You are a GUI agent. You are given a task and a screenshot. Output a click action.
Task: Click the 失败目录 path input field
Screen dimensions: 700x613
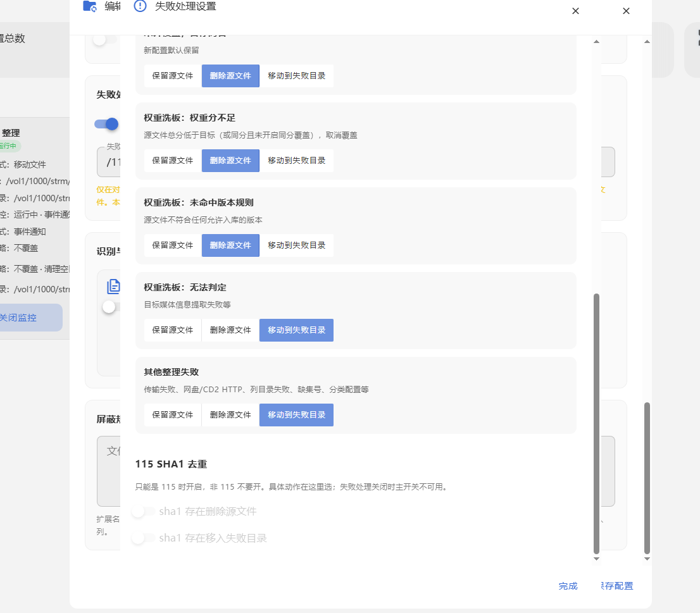click(x=108, y=162)
